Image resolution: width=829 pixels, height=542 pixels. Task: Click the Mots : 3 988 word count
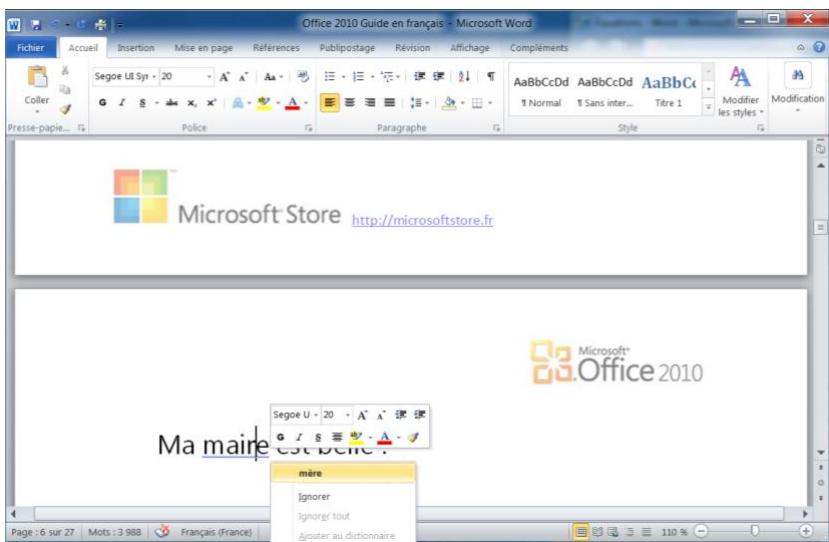pyautogui.click(x=115, y=532)
